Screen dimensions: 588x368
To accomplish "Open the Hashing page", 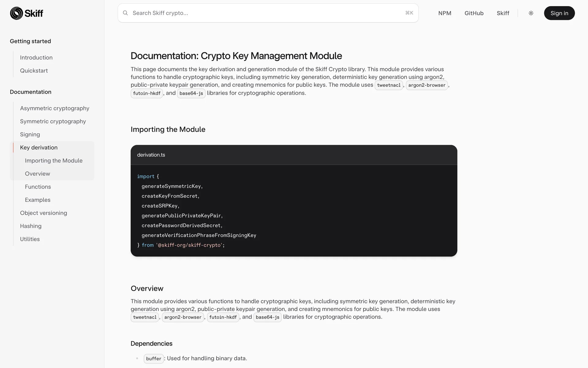I will point(31,226).
